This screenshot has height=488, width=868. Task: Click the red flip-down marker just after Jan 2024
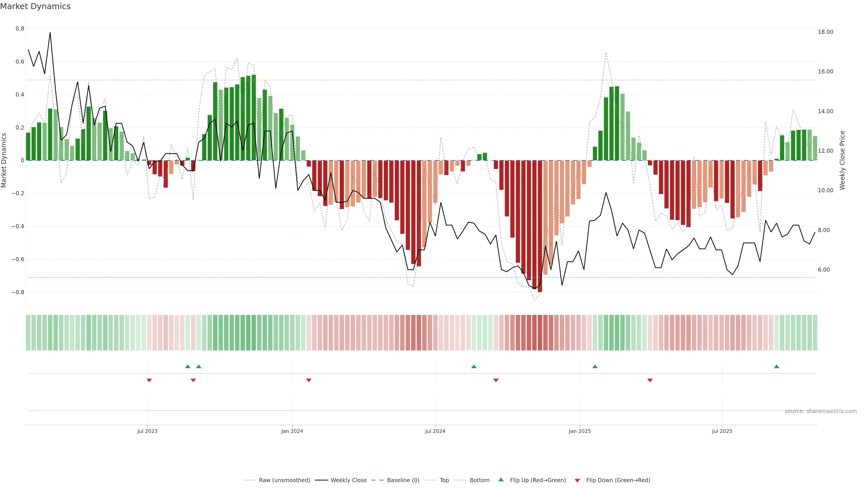pos(309,380)
